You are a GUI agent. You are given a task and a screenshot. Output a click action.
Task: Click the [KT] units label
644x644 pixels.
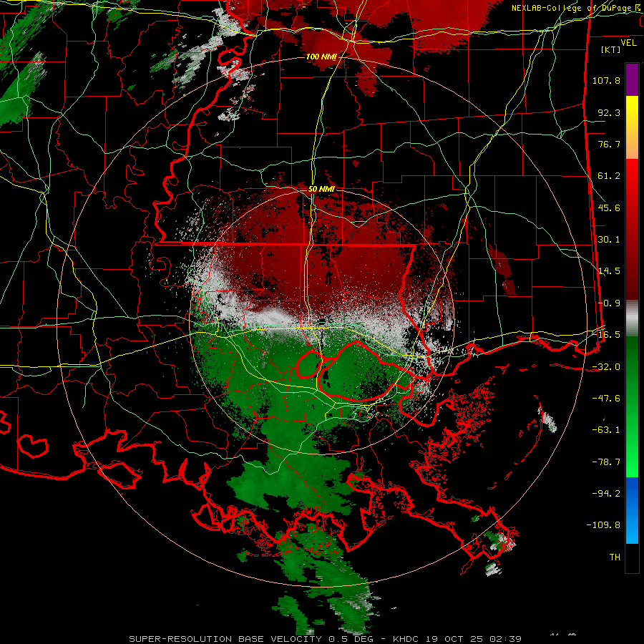click(610, 49)
